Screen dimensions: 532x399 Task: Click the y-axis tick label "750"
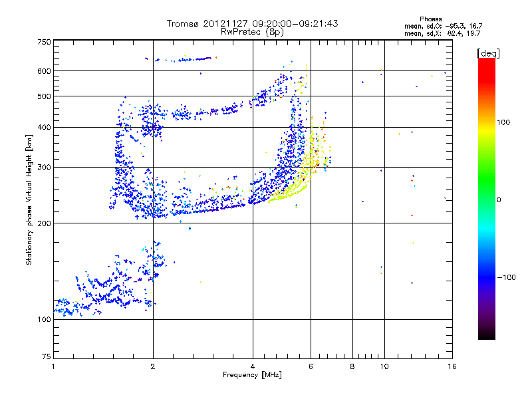44,42
